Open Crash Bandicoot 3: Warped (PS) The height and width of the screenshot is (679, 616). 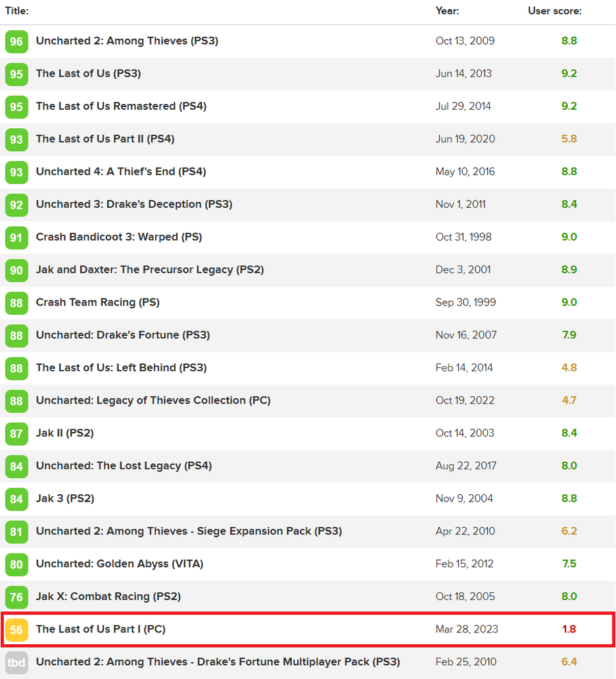pyautogui.click(x=119, y=237)
